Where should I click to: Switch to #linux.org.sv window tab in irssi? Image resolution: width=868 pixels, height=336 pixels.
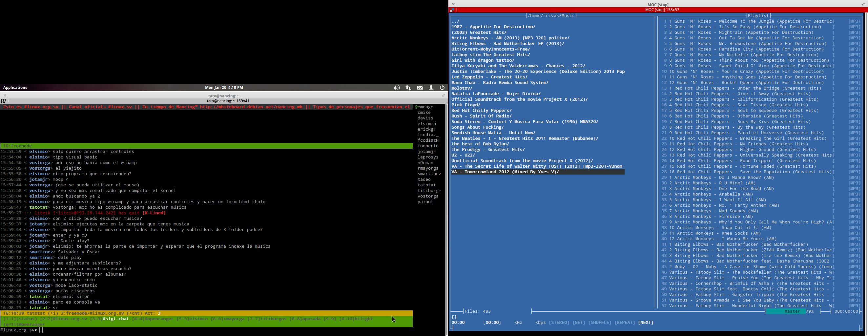tap(63, 319)
